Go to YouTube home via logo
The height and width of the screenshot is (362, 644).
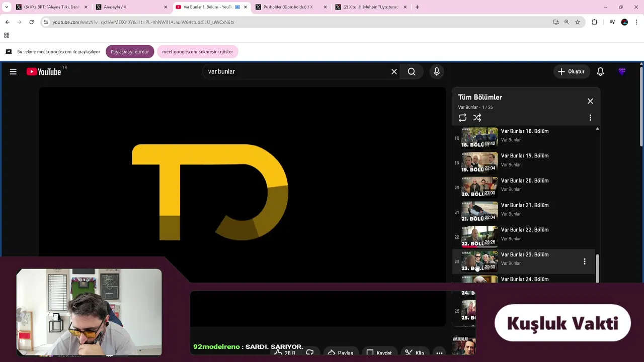point(44,72)
